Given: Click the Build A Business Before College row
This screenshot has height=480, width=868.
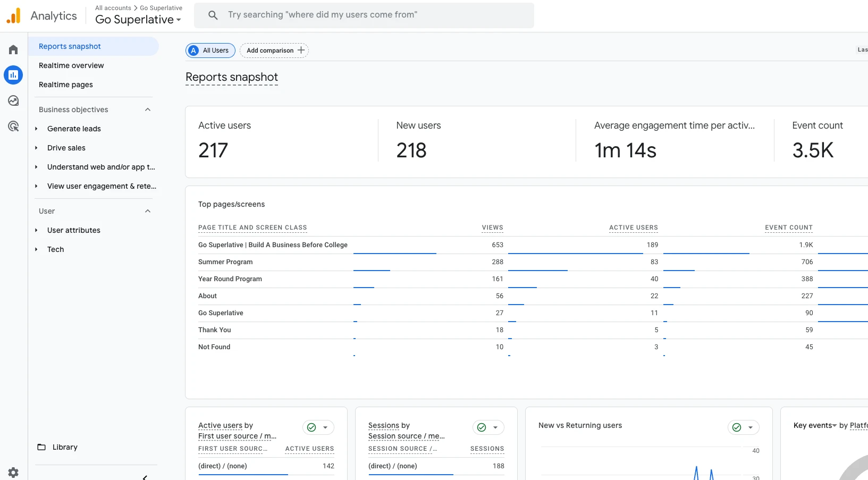Looking at the screenshot, I should click(x=273, y=245).
